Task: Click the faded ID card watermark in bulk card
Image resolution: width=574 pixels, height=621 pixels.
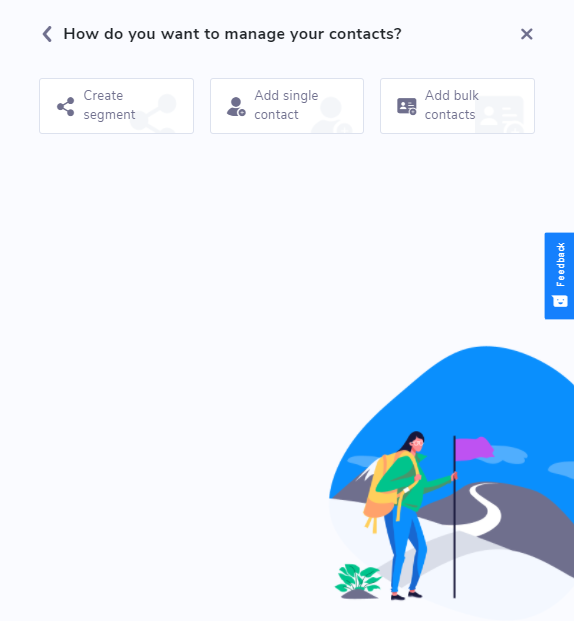Action: (x=499, y=114)
